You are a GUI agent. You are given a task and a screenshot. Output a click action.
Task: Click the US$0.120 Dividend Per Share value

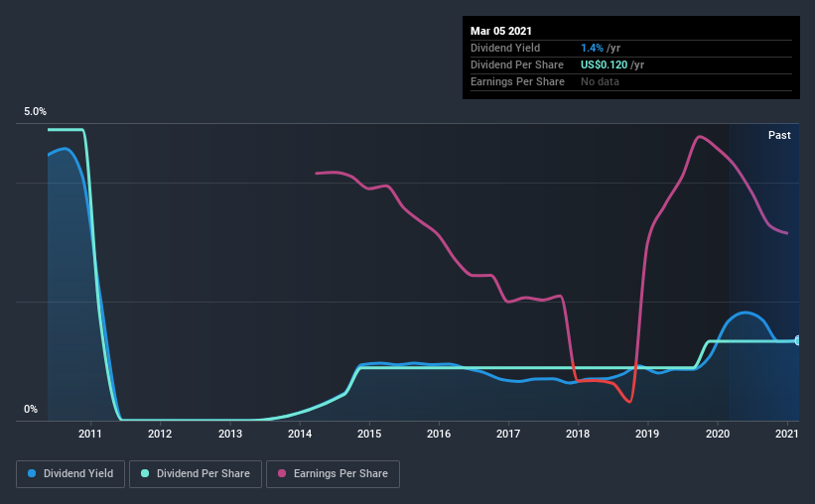pos(604,64)
